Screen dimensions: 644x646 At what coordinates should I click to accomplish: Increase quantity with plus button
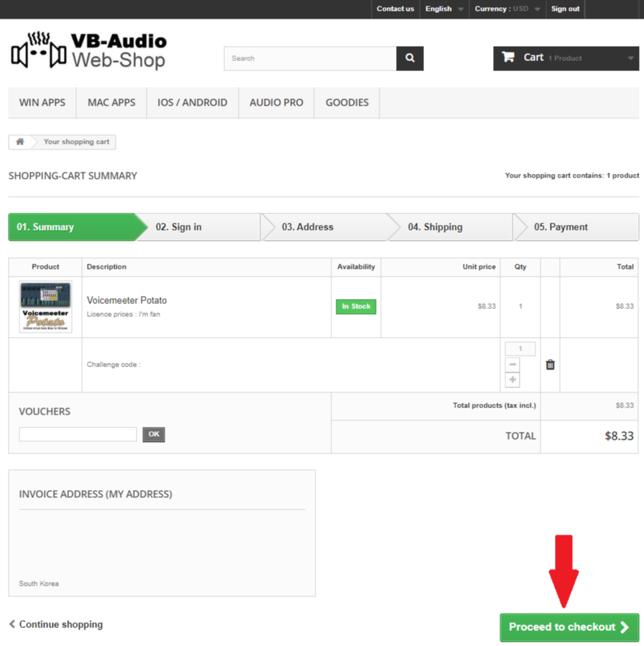pos(512,379)
